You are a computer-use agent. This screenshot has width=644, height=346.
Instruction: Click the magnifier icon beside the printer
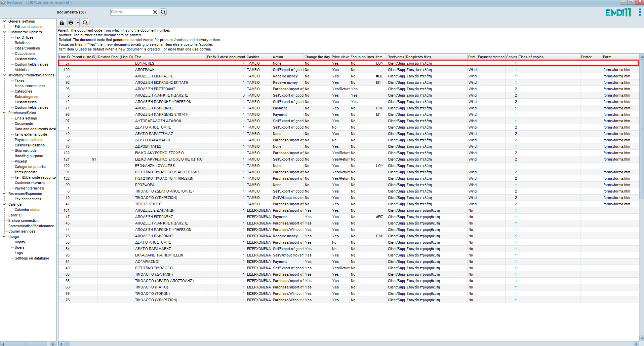coord(85,23)
